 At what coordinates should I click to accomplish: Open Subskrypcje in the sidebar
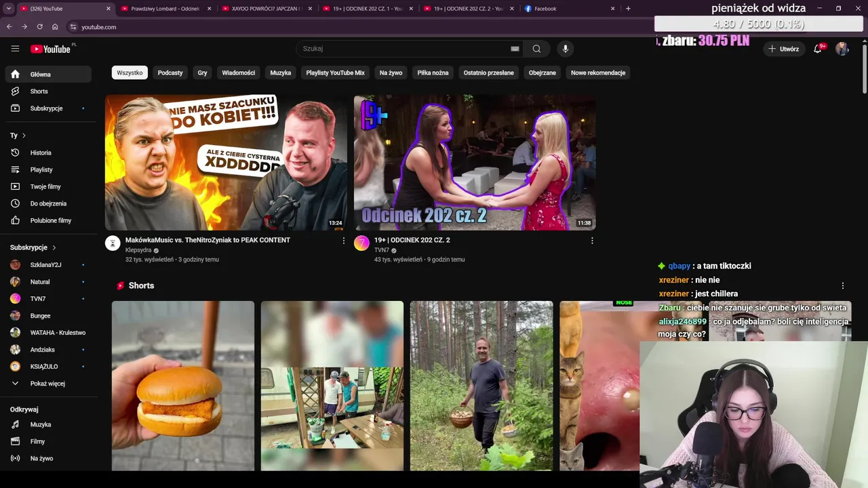pyautogui.click(x=48, y=108)
